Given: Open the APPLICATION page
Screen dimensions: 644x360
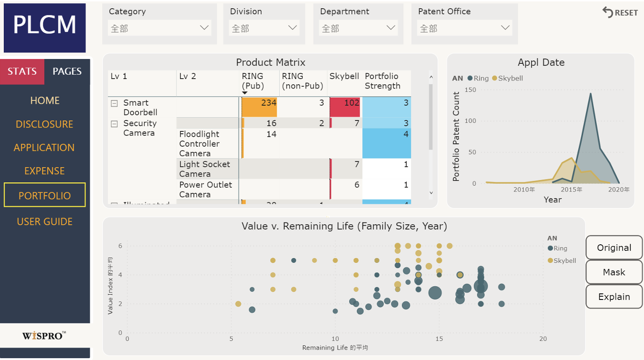Looking at the screenshot, I should click(x=44, y=148).
